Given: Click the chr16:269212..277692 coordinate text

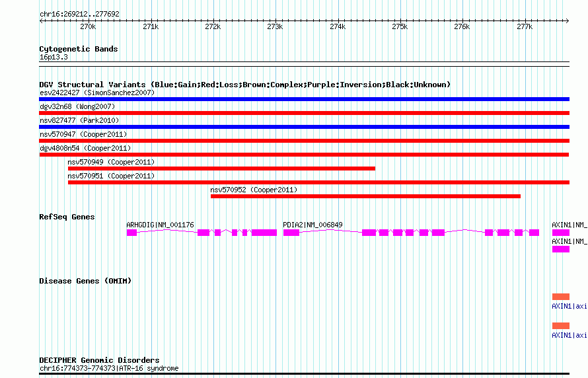Looking at the screenshot, I should point(79,14).
